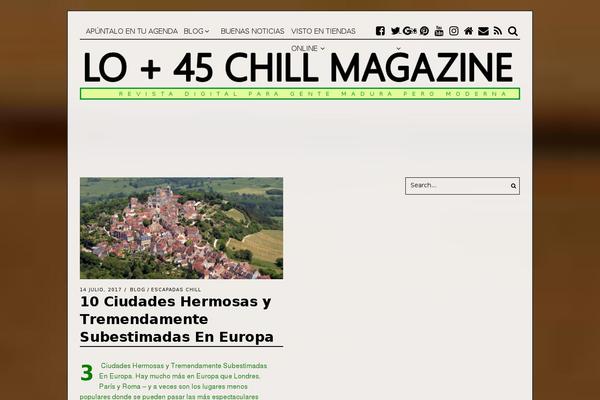Click the Revista Digital tagline banner
The height and width of the screenshot is (400, 600).
[300, 94]
